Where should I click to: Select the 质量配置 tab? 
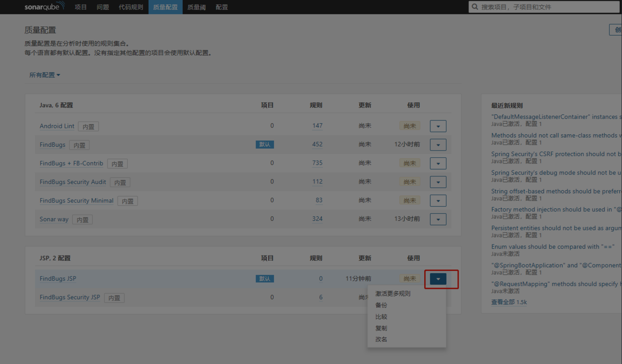point(165,7)
